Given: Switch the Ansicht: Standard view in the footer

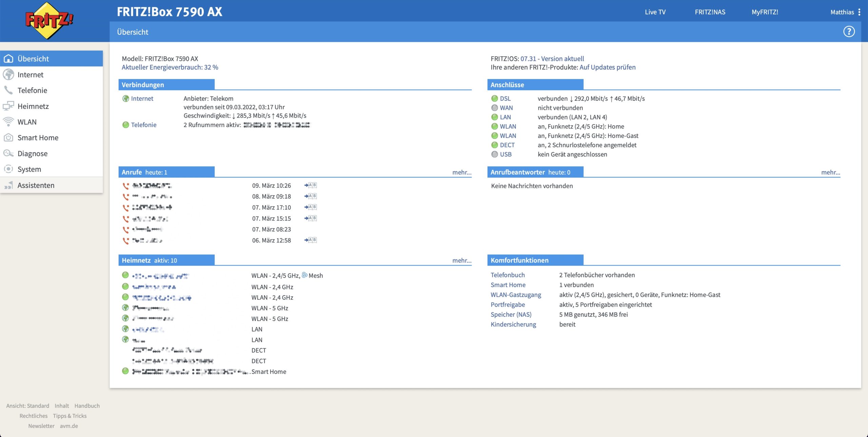Looking at the screenshot, I should pos(27,406).
